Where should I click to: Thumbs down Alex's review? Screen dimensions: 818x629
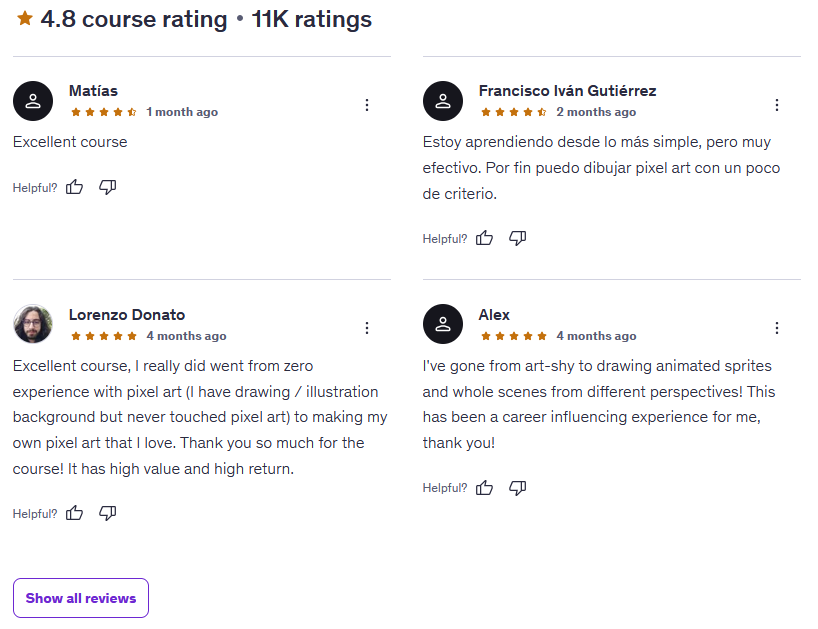pos(518,488)
